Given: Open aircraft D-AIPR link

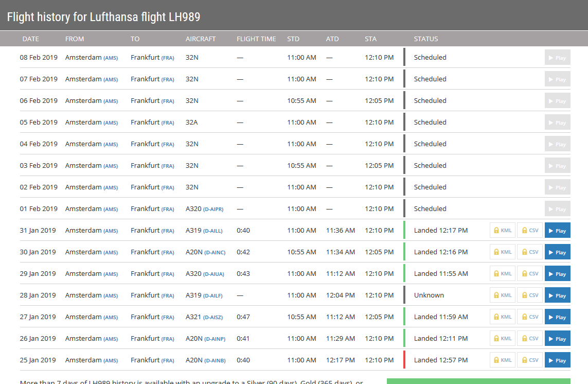Looking at the screenshot, I should click(x=213, y=209).
